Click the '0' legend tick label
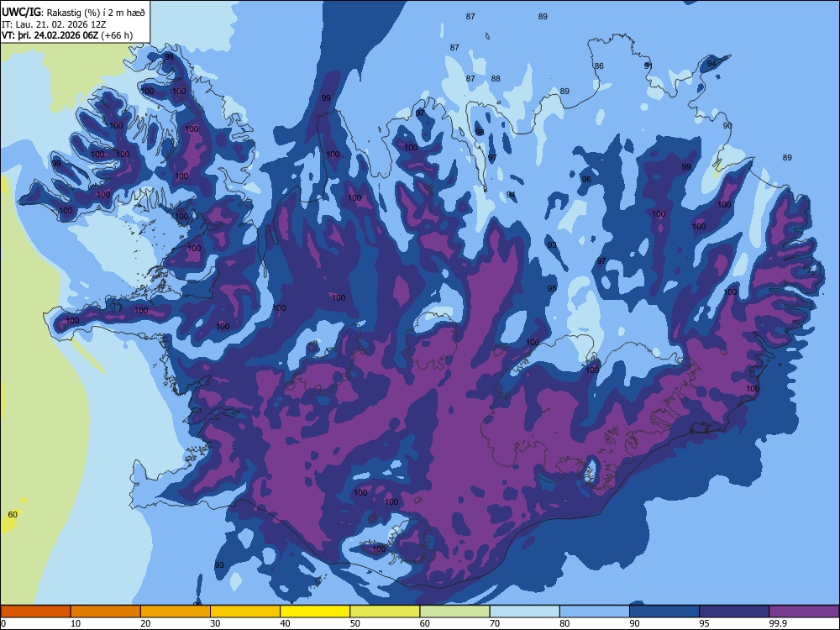Viewport: 840px width, 630px height. pyautogui.click(x=3, y=623)
